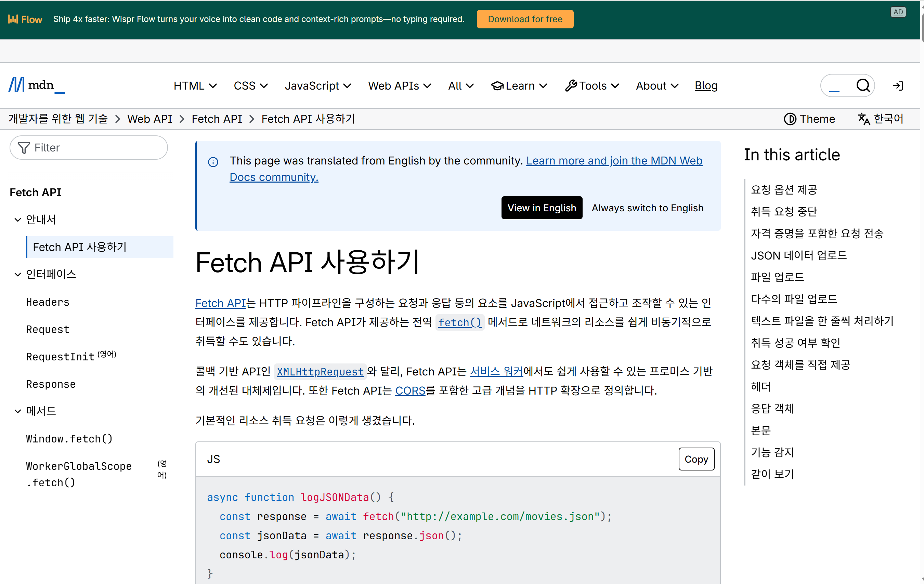Click the MDN logo icon

click(x=17, y=85)
